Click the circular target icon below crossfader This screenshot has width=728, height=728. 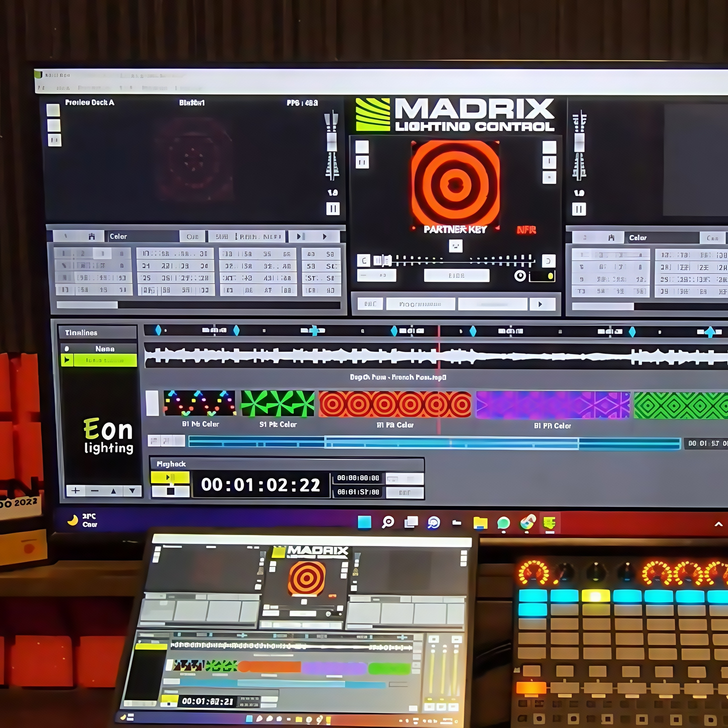520,276
